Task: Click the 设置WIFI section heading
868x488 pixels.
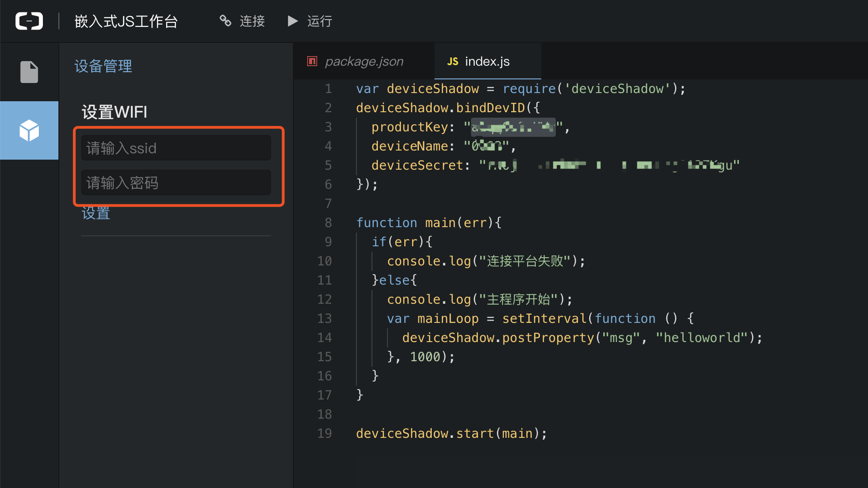Action: (x=115, y=112)
